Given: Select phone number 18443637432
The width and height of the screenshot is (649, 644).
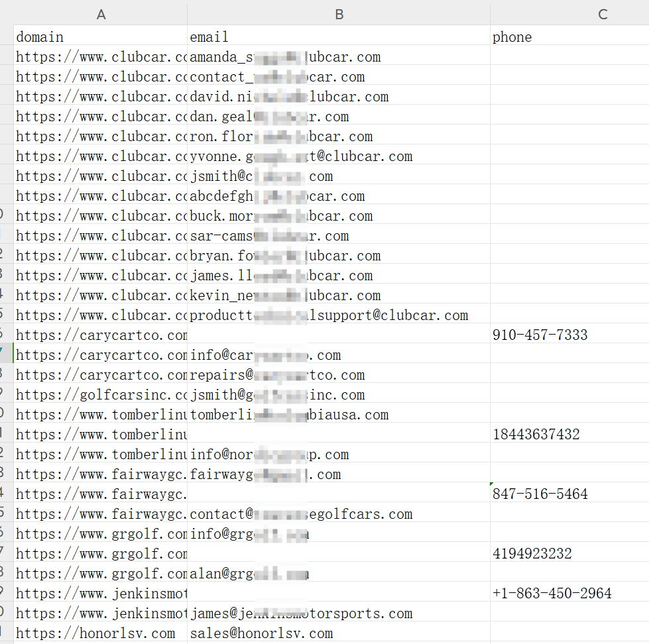Looking at the screenshot, I should click(569, 434).
